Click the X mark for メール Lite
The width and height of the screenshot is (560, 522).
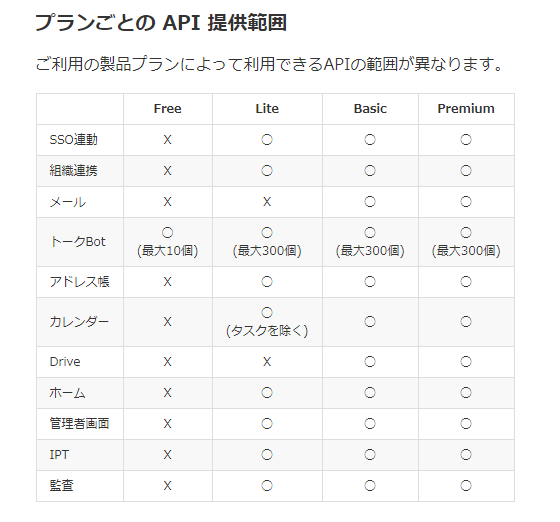[267, 202]
